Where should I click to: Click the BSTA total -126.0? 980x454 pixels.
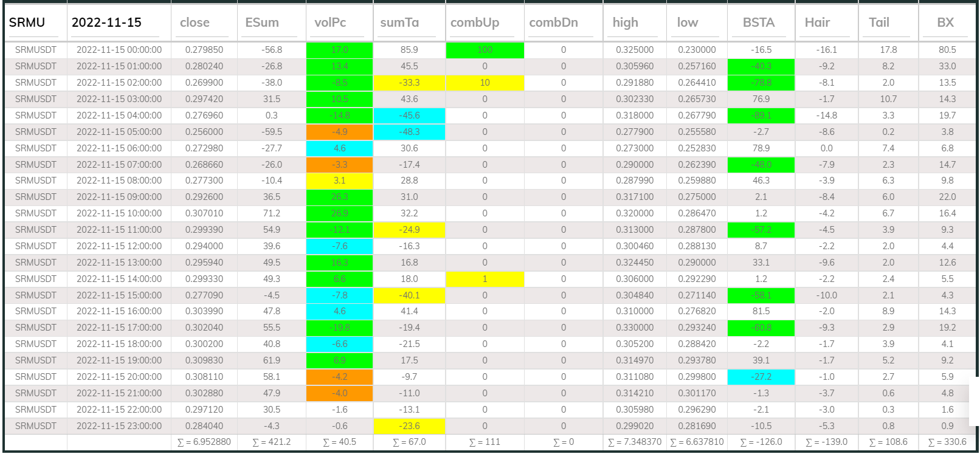point(761,442)
